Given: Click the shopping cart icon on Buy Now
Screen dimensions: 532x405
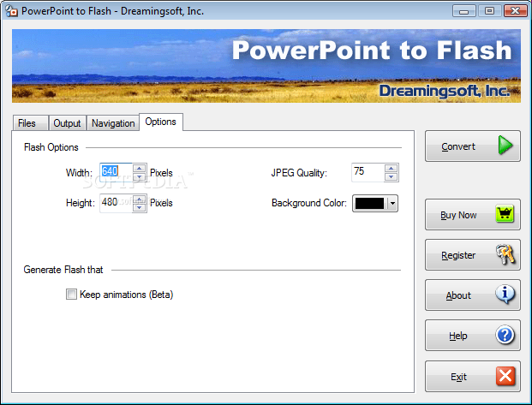Looking at the screenshot, I should [505, 213].
